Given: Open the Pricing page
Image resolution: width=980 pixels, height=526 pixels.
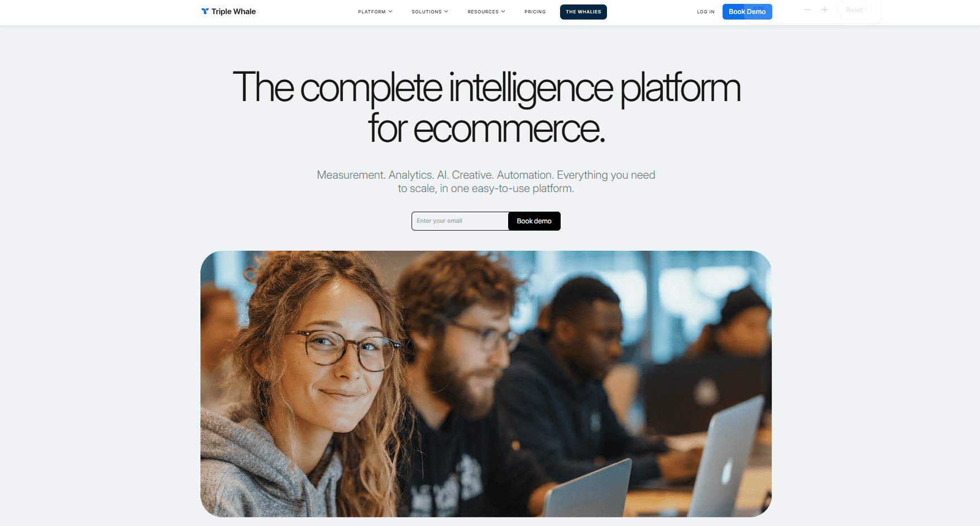Looking at the screenshot, I should pos(535,12).
